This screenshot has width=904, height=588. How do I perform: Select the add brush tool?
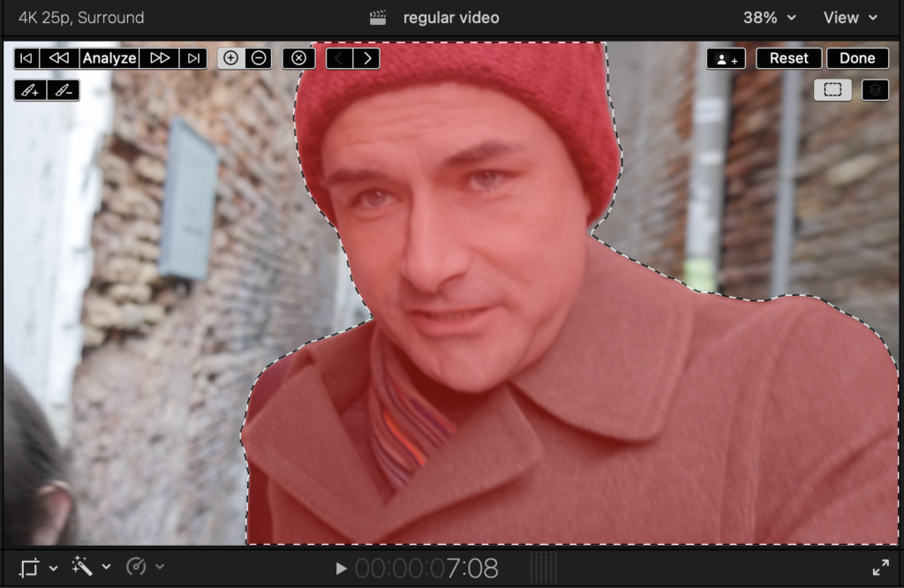click(30, 90)
